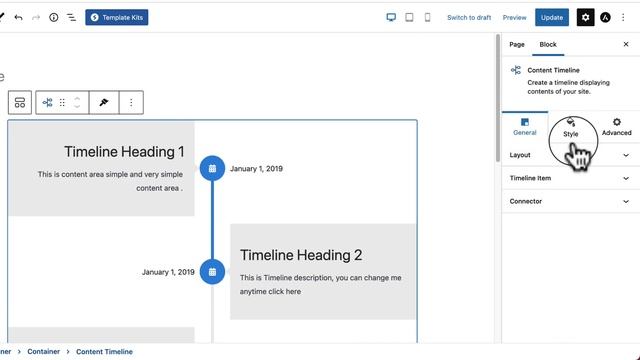Viewport: 640px width, 360px height.
Task: Click the editor canvas scrollbar
Action: [x=498, y=98]
